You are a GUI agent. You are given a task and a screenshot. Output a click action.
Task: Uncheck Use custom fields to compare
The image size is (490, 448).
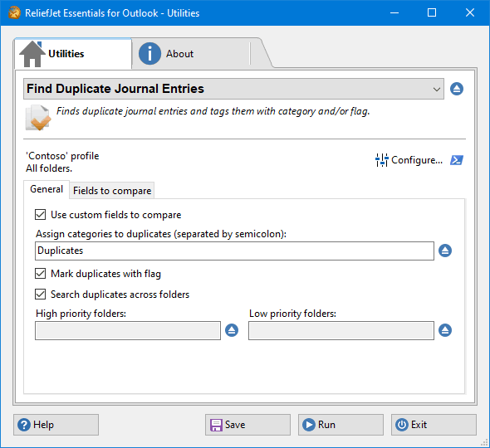(x=41, y=215)
